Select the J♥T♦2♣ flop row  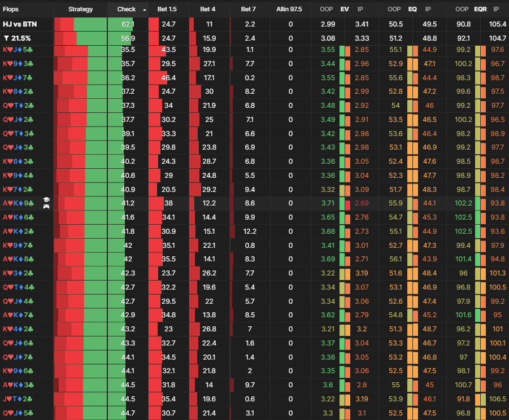[19, 399]
